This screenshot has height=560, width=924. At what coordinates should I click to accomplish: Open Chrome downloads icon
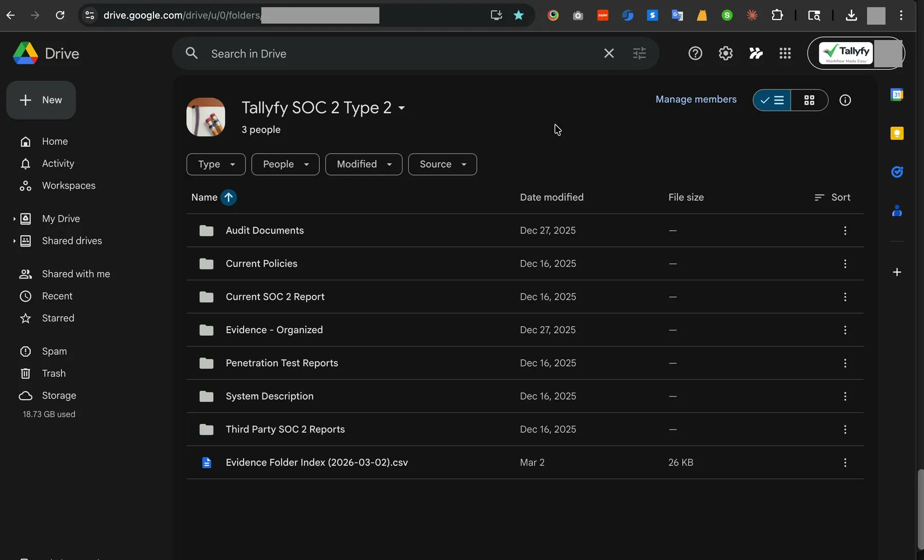pos(851,15)
